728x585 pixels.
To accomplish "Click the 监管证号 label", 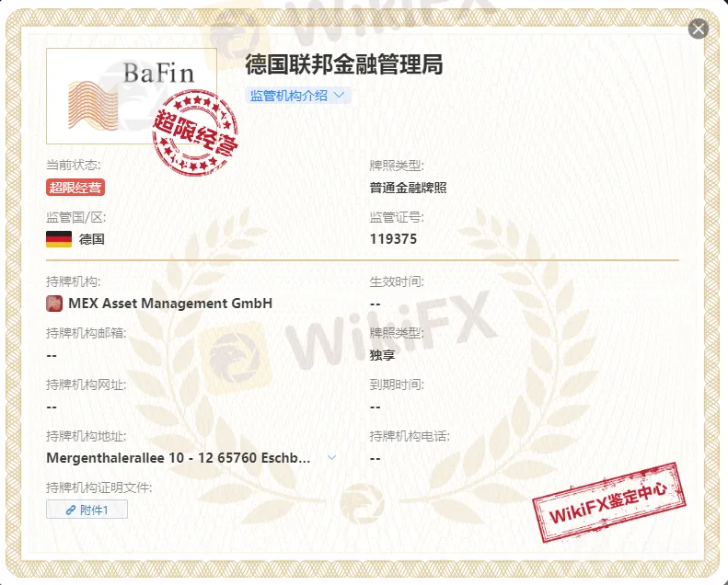I will (397, 218).
